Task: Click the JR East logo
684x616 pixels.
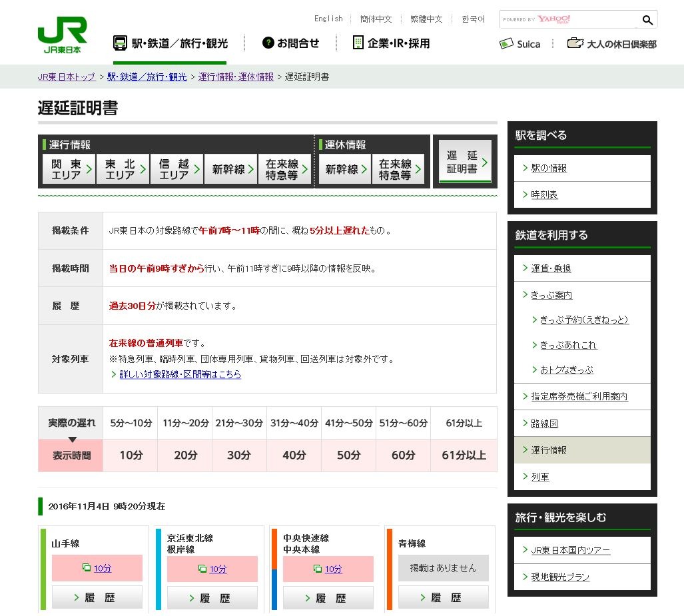Action: tap(63, 35)
